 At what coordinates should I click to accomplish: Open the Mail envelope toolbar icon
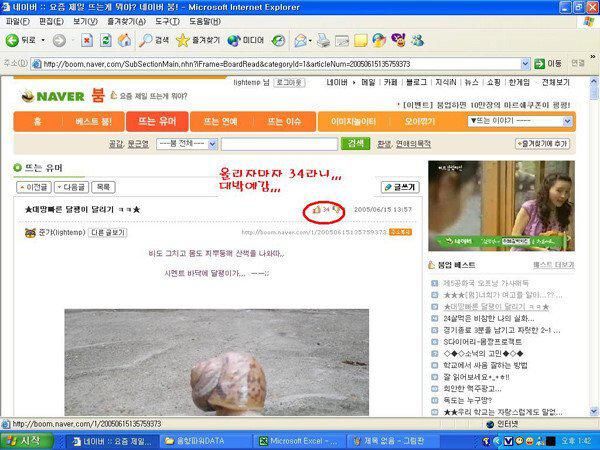[301, 41]
